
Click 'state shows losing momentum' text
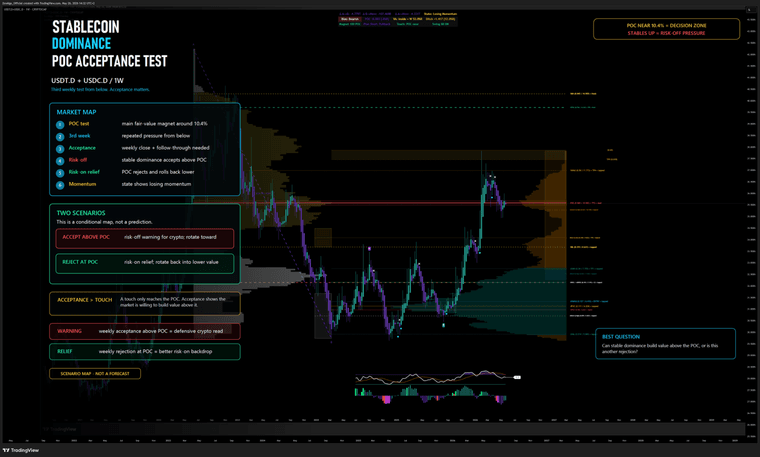pyautogui.click(x=156, y=184)
